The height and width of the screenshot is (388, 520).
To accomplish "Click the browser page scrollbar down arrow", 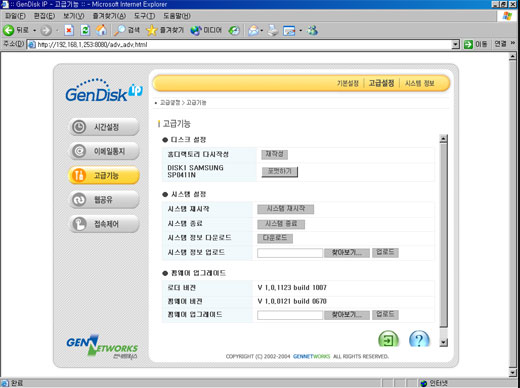I will pyautogui.click(x=513, y=372).
